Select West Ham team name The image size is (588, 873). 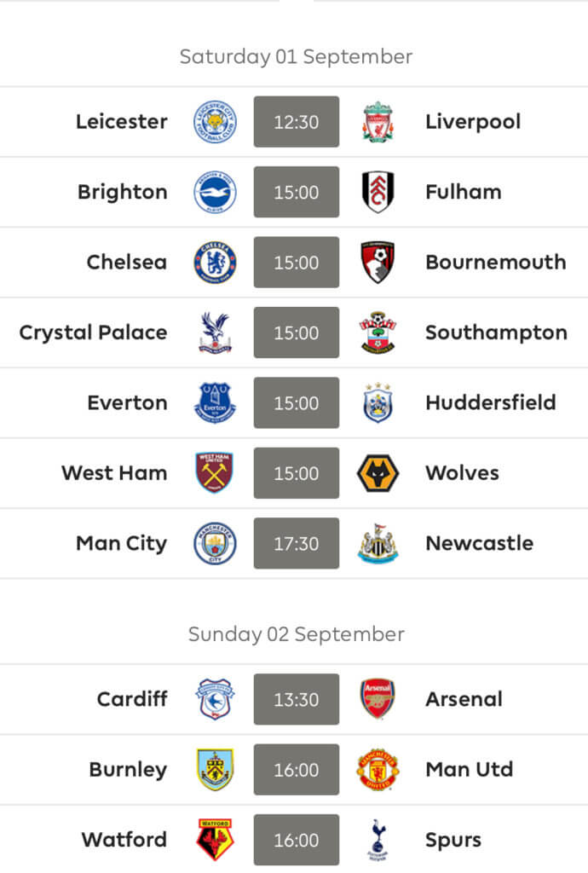[x=114, y=472]
